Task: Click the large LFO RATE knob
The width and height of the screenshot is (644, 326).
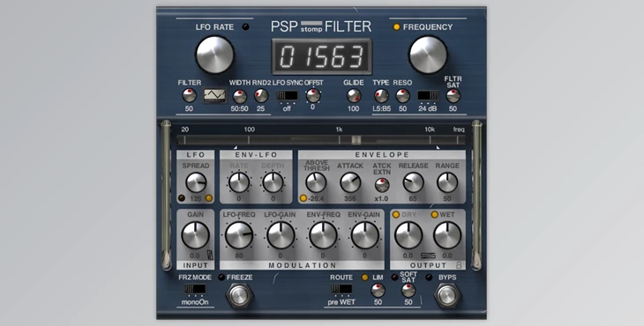Action: coord(214,55)
